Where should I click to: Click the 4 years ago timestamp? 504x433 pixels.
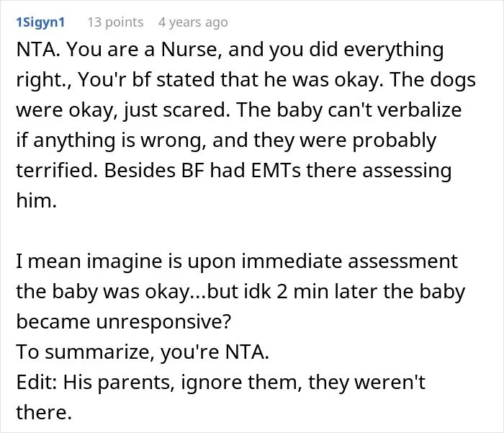coord(193,22)
